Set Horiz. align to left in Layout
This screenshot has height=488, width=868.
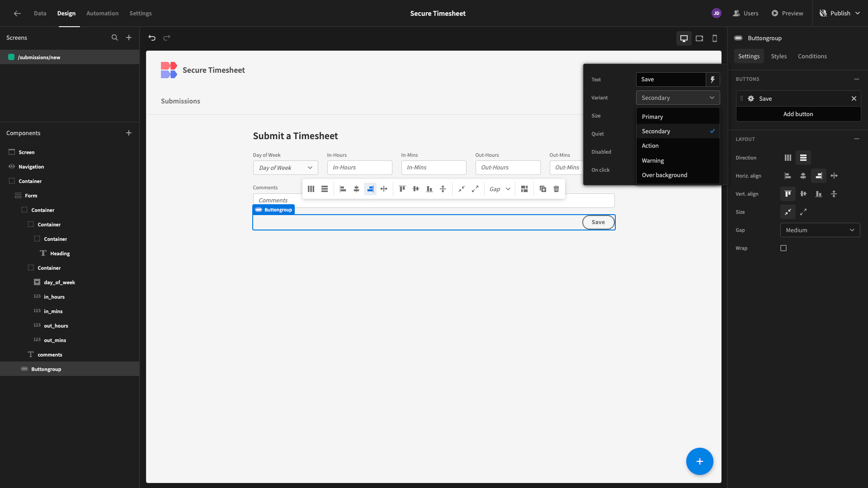788,176
